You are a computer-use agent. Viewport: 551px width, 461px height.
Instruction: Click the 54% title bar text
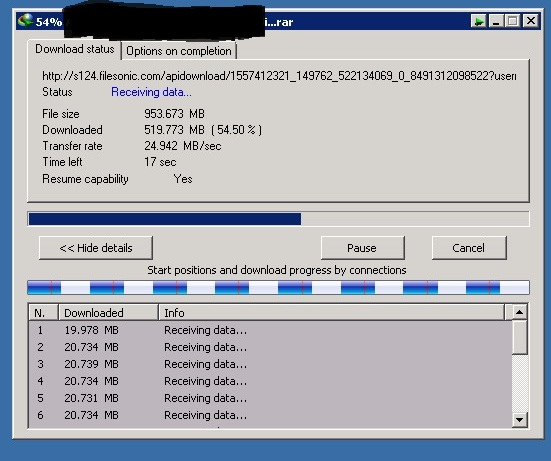49,22
